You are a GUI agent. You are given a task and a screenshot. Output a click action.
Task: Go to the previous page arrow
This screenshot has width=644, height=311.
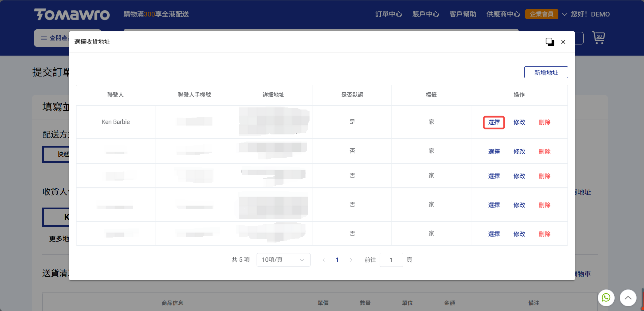click(324, 260)
